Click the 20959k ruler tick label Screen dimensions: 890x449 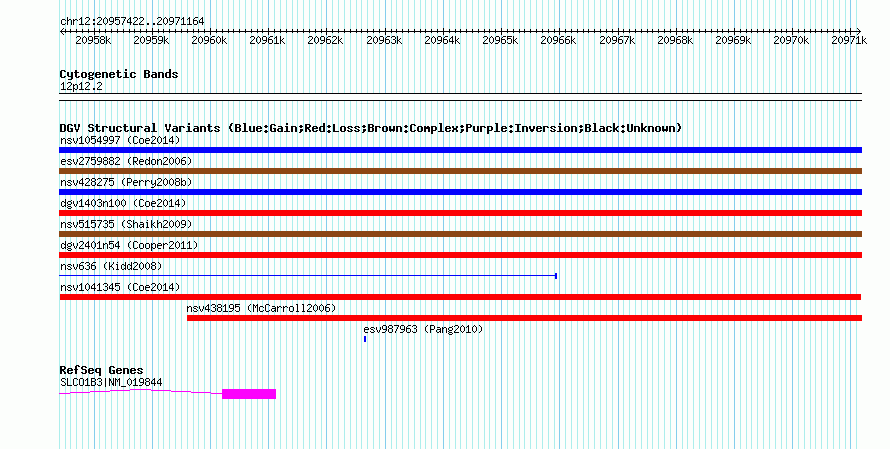click(x=151, y=40)
